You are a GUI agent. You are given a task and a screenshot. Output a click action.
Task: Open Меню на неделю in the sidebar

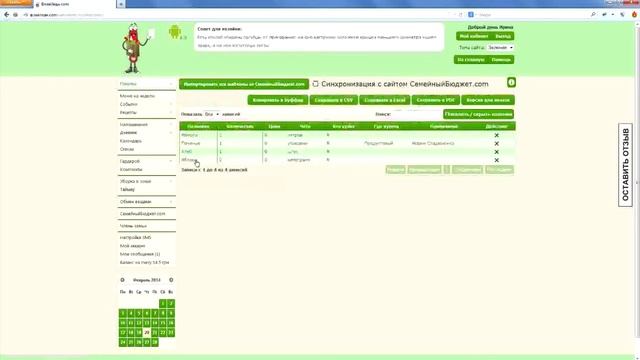point(137,96)
